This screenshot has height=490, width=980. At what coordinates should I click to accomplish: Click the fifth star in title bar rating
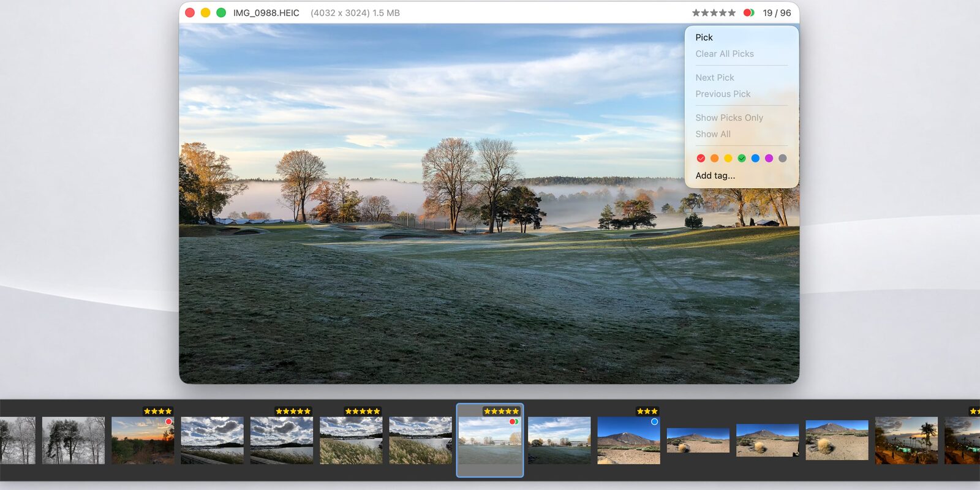click(731, 13)
